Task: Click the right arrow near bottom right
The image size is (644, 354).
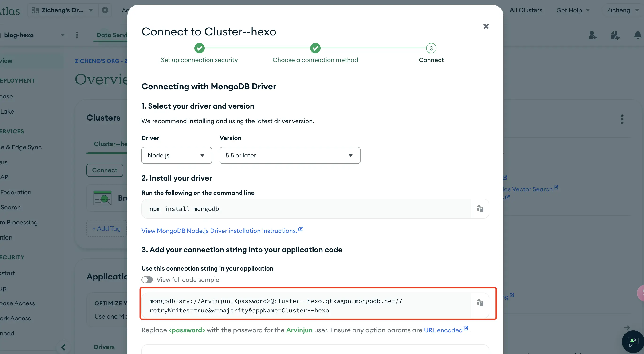Action: [x=627, y=327]
